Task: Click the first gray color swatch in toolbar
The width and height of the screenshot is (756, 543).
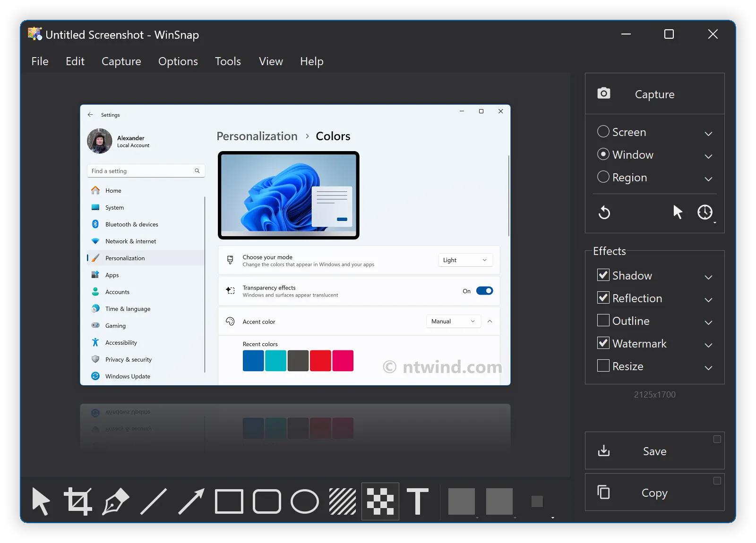Action: 462,501
